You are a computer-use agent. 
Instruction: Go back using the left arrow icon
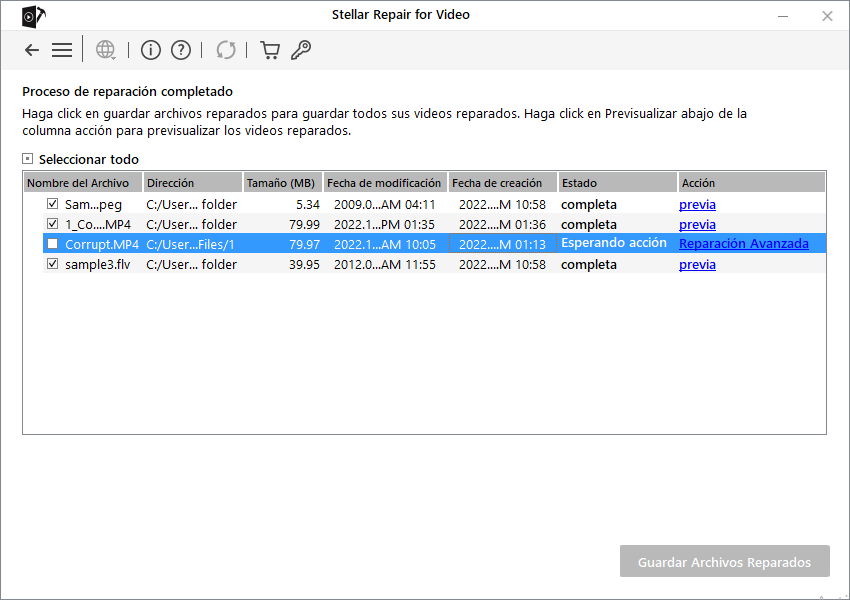tap(32, 50)
